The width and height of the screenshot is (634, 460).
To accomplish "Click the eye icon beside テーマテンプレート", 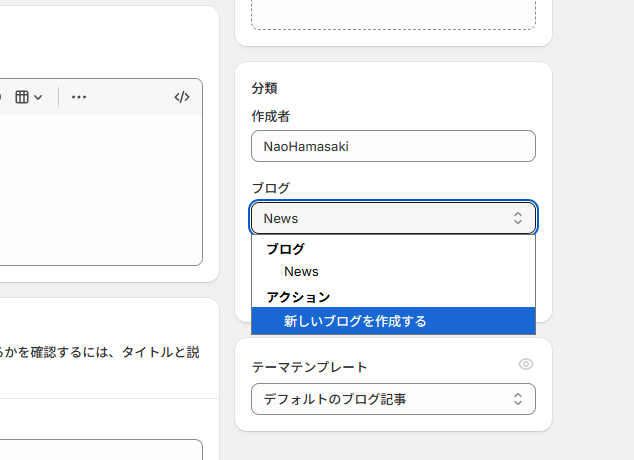I will tap(526, 364).
